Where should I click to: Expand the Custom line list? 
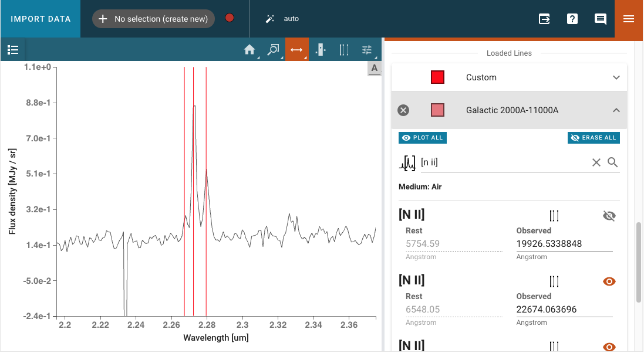tap(616, 77)
